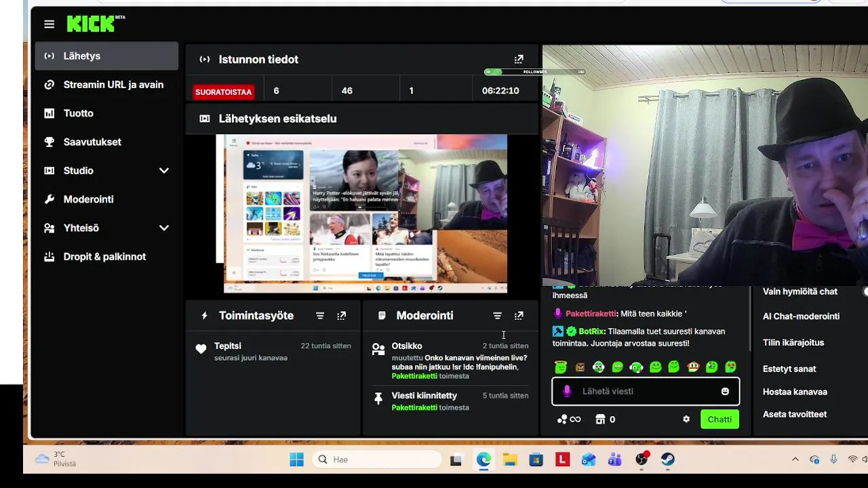
Task: Open the Tepitsi follower entry
Action: coord(273,351)
